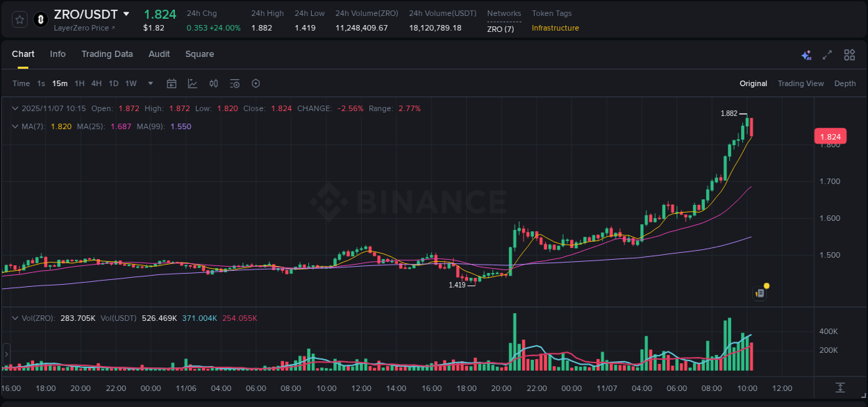Collapse the Vol(ZRO) indicator chevron
This screenshot has width=868, height=407.
pyautogui.click(x=15, y=317)
